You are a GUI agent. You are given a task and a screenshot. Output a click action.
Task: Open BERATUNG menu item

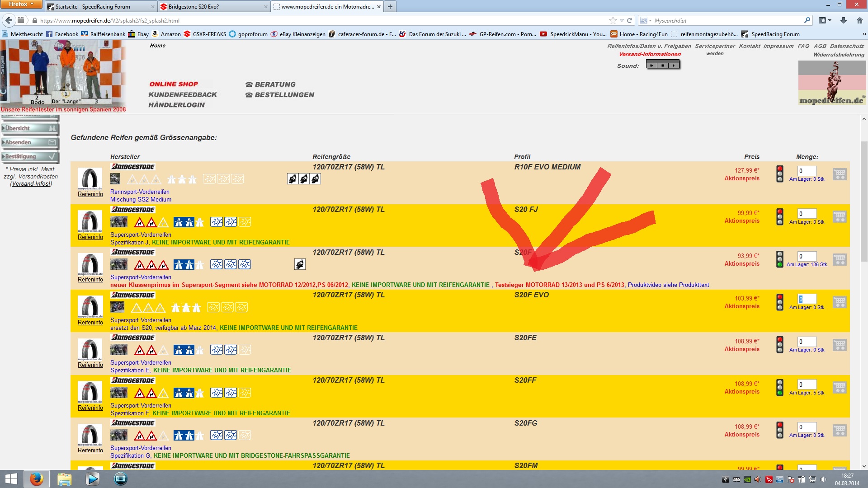[270, 84]
